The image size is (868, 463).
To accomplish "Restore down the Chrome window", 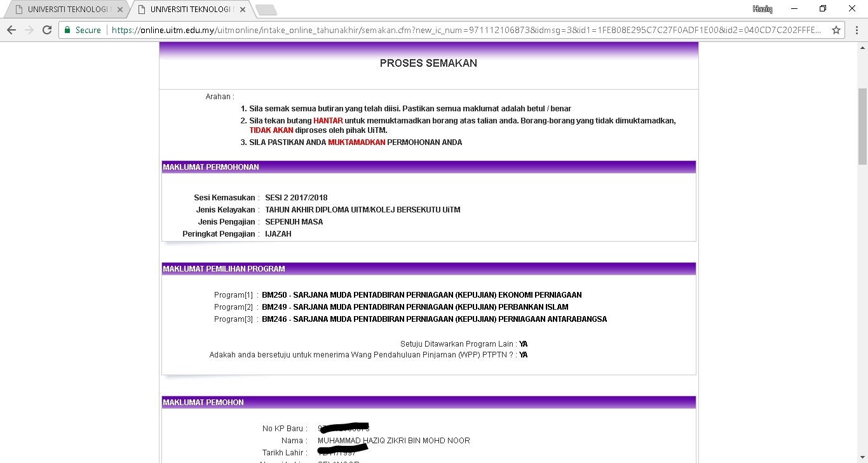I will [x=823, y=8].
